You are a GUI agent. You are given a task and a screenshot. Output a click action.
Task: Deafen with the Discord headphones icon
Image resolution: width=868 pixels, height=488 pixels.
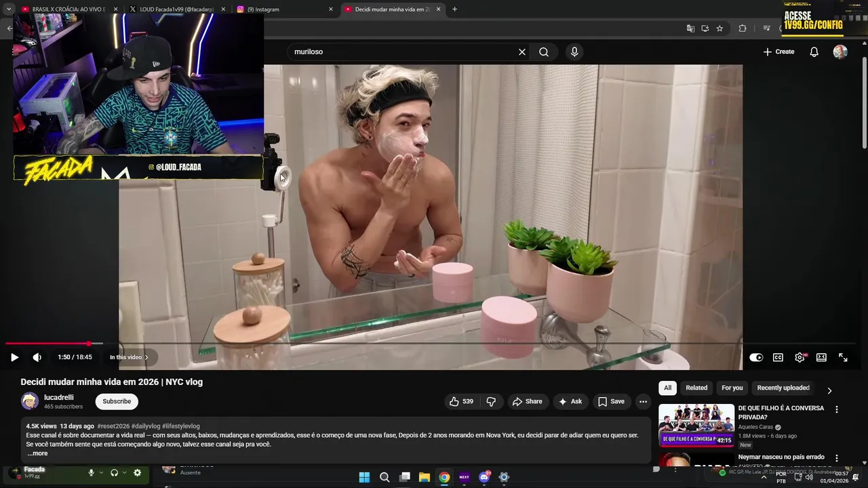pyautogui.click(x=114, y=473)
